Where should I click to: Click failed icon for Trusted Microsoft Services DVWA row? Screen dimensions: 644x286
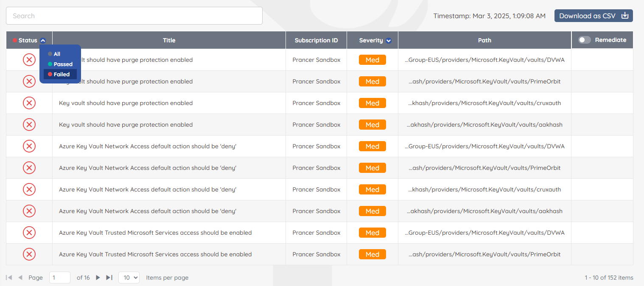pyautogui.click(x=29, y=233)
